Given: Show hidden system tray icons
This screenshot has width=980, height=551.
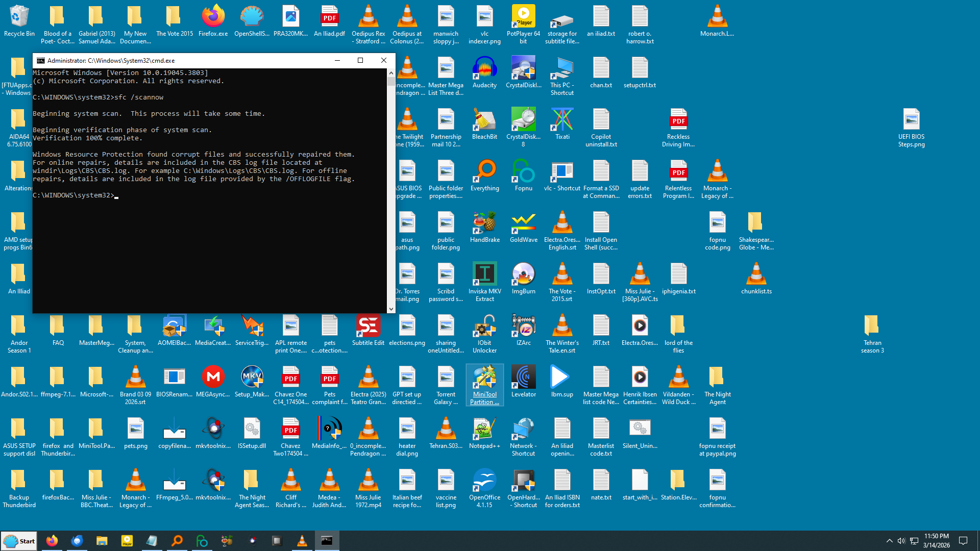Looking at the screenshot, I should point(889,541).
